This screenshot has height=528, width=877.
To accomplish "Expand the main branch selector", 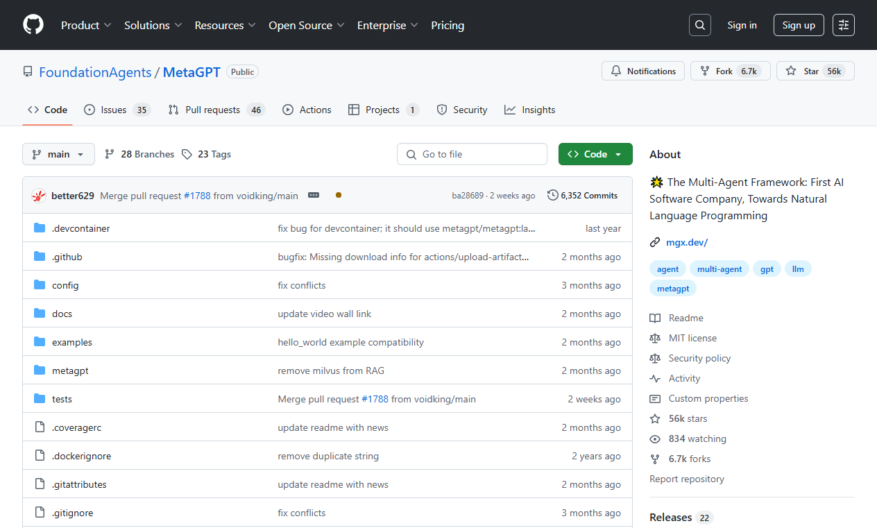I will click(x=58, y=154).
